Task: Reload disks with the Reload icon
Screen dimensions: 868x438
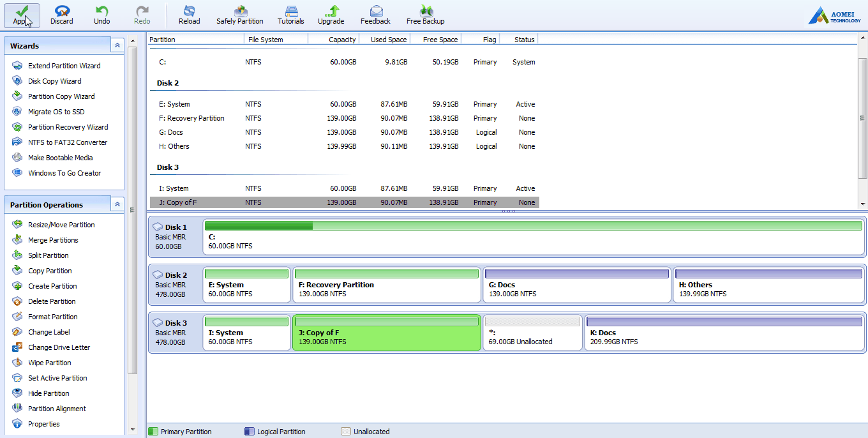Action: (189, 14)
